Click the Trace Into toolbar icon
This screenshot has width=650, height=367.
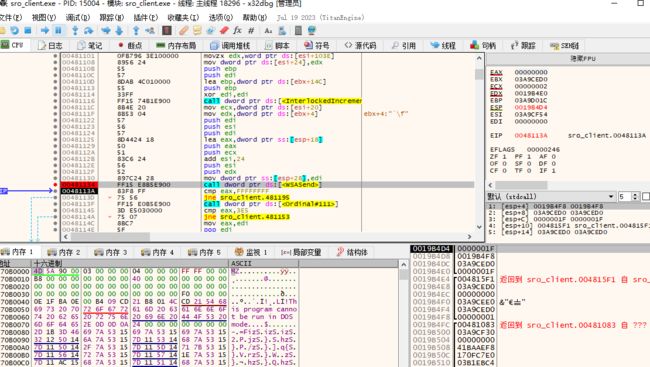point(106,30)
